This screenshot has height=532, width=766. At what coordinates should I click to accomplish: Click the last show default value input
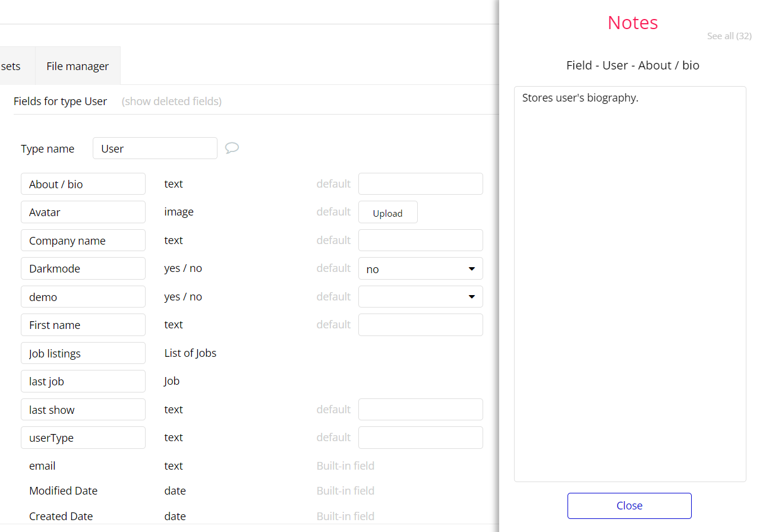click(x=420, y=410)
